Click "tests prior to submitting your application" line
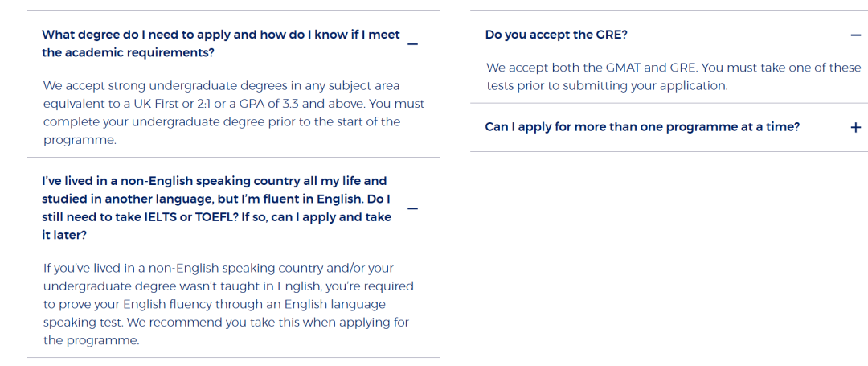This screenshot has height=366, width=868. tap(607, 86)
